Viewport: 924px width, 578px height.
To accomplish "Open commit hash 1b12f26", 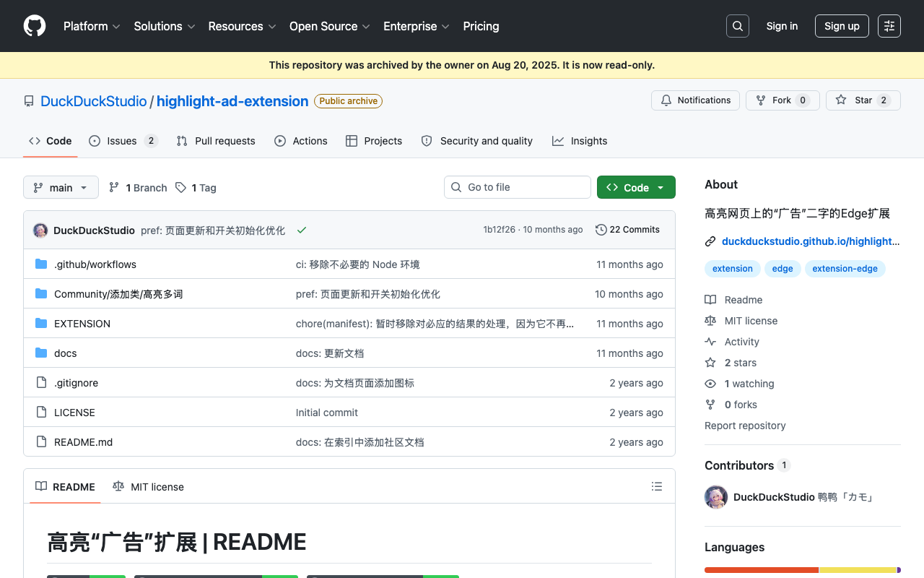I will (500, 230).
